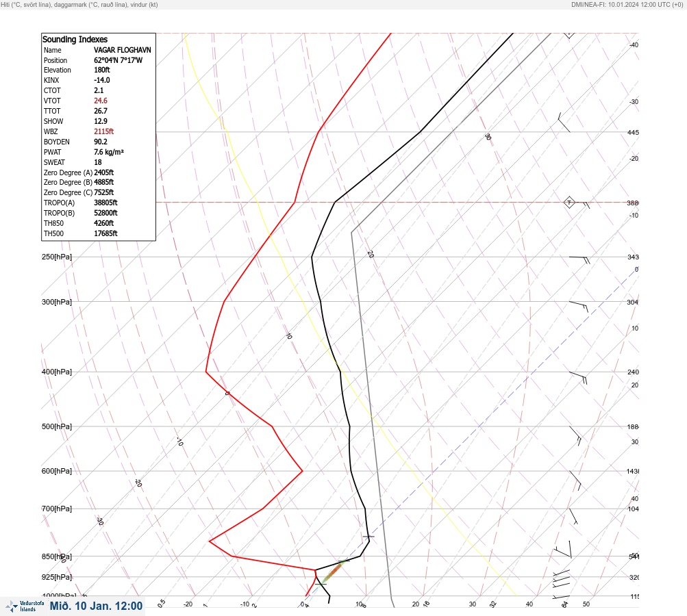Click the '700[hPa]' pressure label

(57, 509)
